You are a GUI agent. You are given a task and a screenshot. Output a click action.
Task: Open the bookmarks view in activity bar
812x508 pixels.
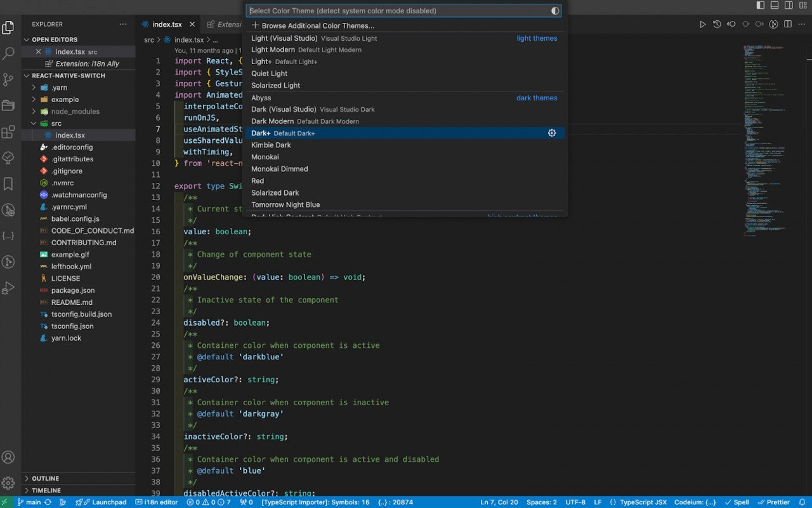tap(8, 184)
